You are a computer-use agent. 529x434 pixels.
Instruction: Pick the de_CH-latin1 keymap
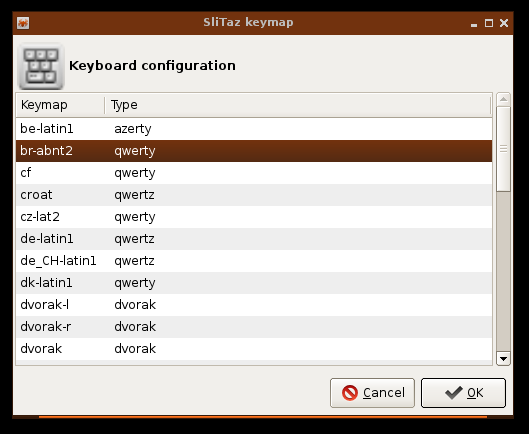coord(254,261)
